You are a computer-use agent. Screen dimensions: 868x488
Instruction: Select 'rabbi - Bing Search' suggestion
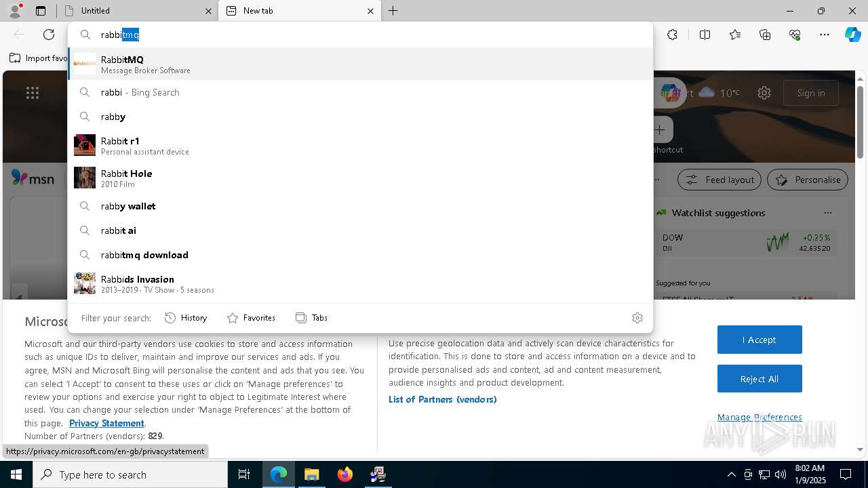(360, 92)
